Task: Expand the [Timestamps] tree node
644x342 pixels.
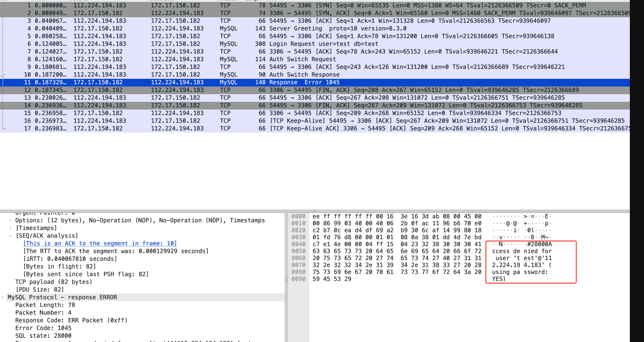Action: pos(10,228)
